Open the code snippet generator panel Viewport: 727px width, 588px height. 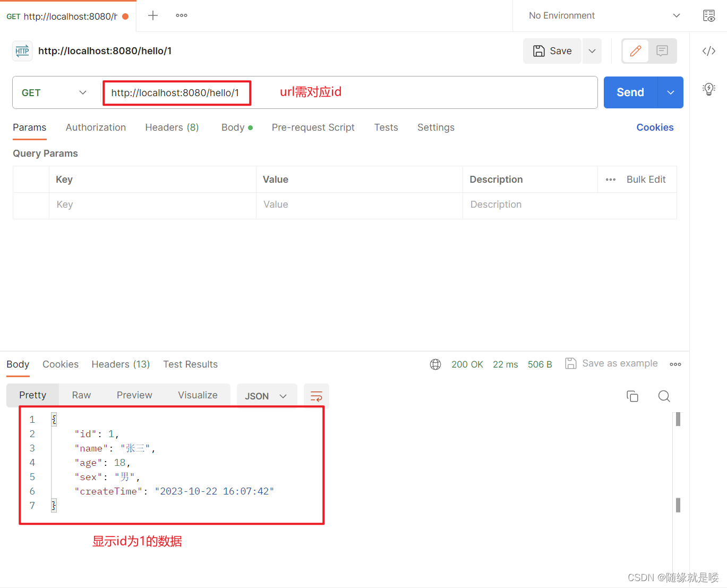[x=708, y=51]
